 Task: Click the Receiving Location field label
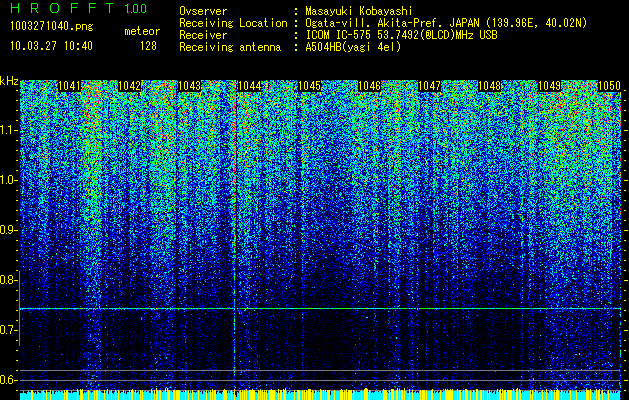point(233,23)
